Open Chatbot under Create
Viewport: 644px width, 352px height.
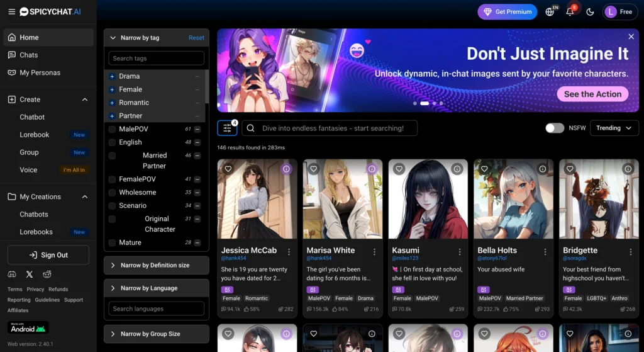[32, 117]
